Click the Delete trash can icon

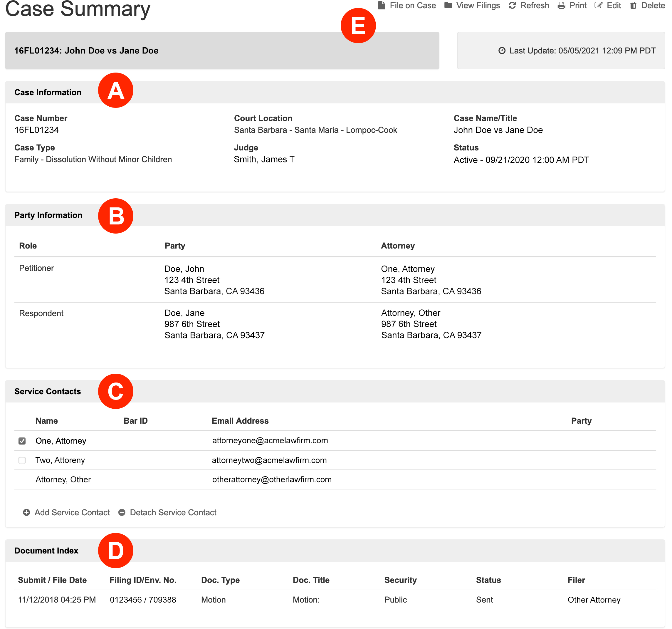point(633,5)
